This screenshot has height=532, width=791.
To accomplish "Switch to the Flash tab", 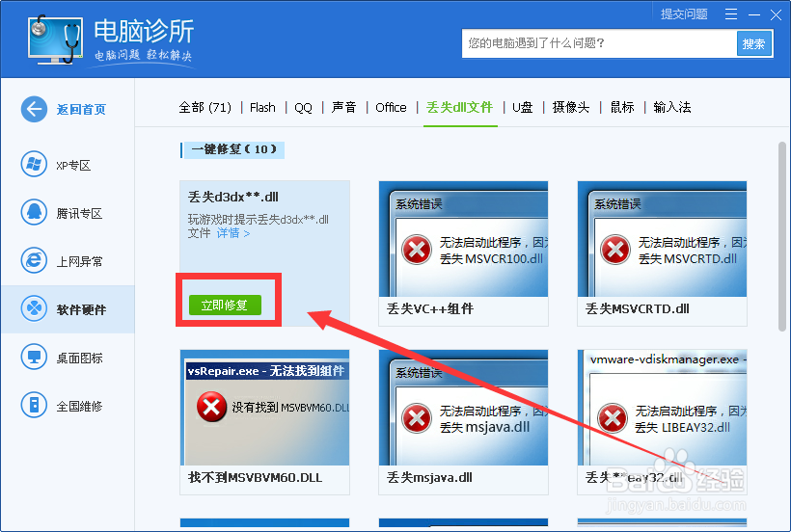I will point(262,107).
